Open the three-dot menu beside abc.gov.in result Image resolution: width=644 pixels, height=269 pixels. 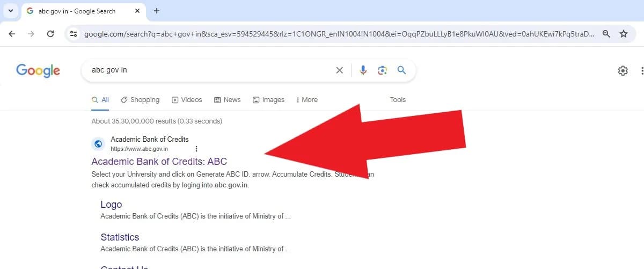[x=196, y=149]
